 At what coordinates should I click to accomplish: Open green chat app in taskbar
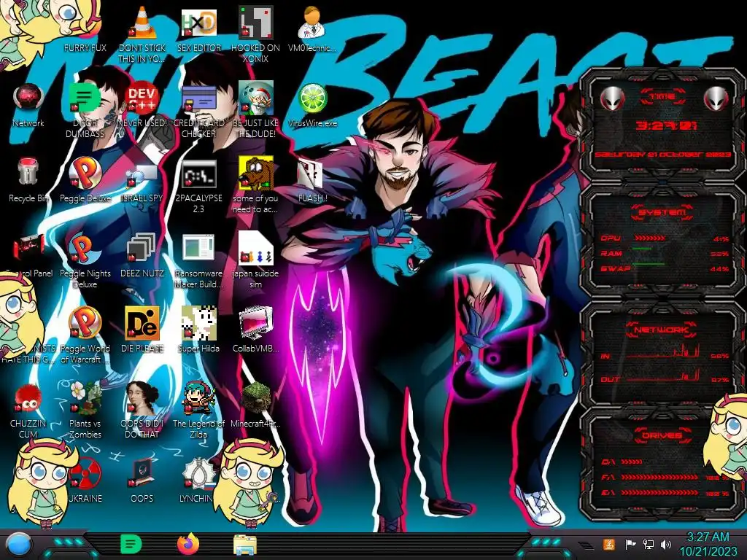tap(131, 544)
